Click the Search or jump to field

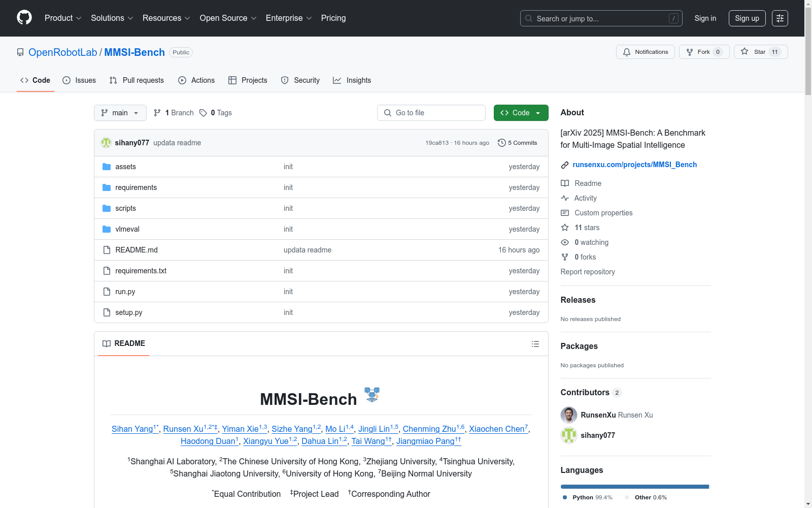601,18
